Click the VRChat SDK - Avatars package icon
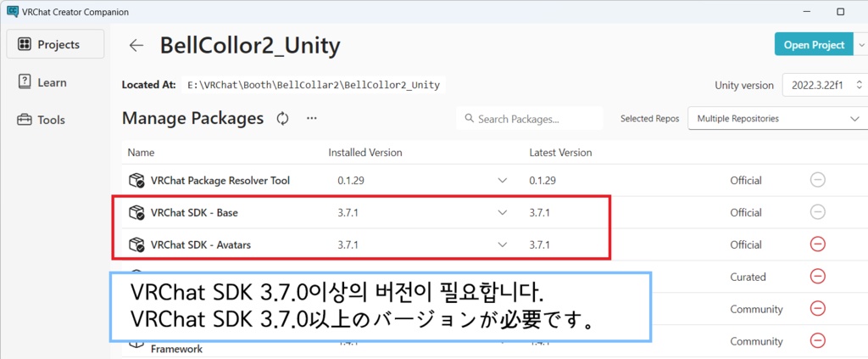 coord(135,244)
